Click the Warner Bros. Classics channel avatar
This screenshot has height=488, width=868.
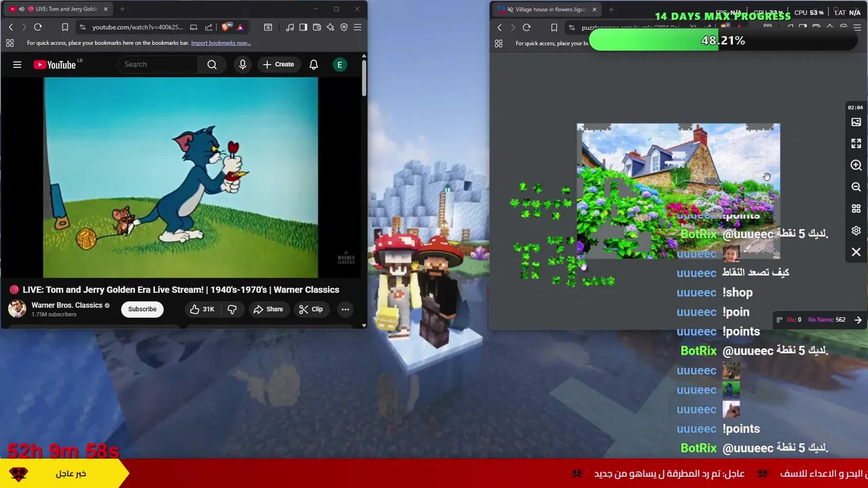(x=17, y=308)
